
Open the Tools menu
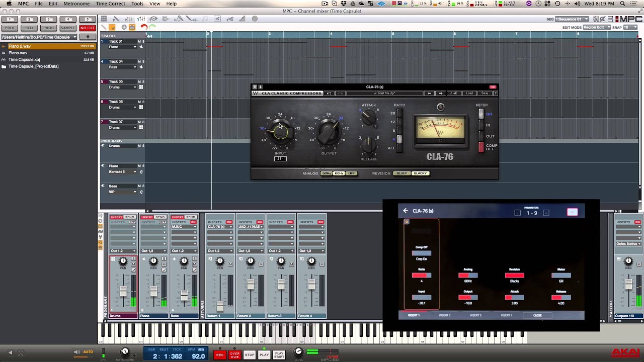(x=137, y=4)
